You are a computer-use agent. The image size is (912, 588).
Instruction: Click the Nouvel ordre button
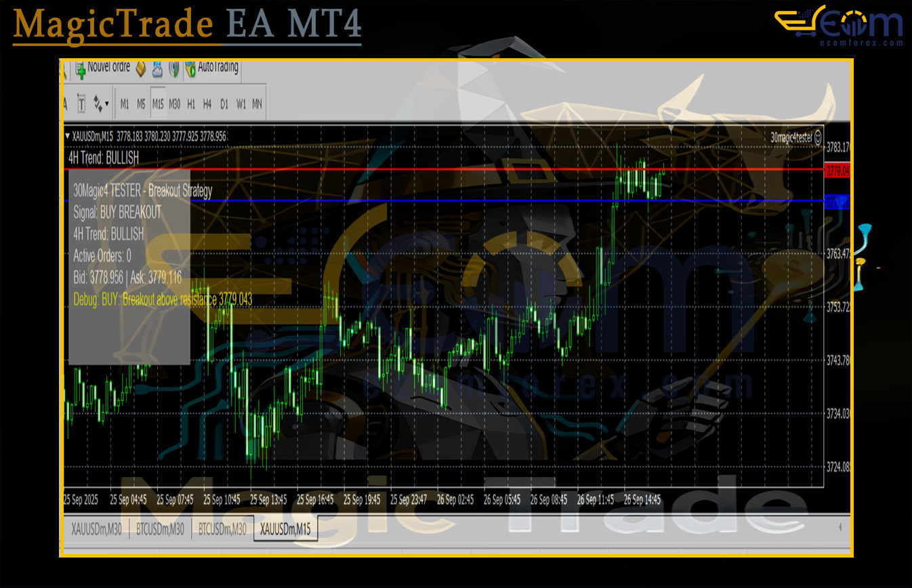[104, 68]
